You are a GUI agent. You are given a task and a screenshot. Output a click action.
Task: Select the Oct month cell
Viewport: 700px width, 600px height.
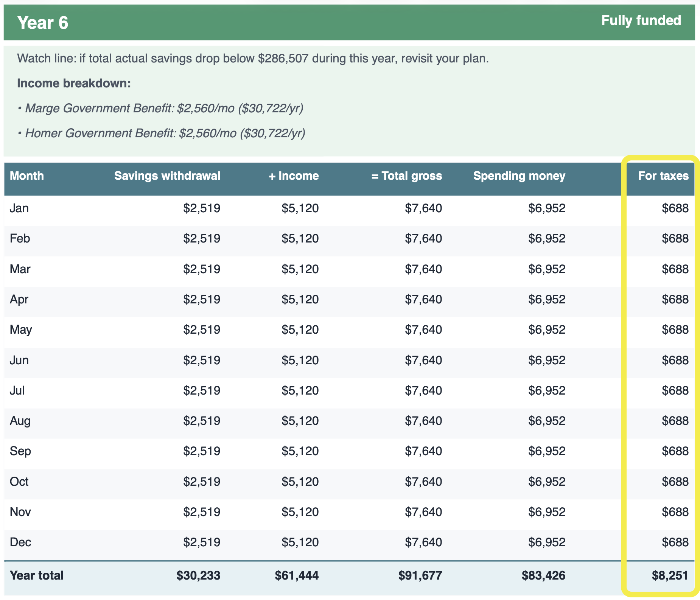(x=19, y=482)
